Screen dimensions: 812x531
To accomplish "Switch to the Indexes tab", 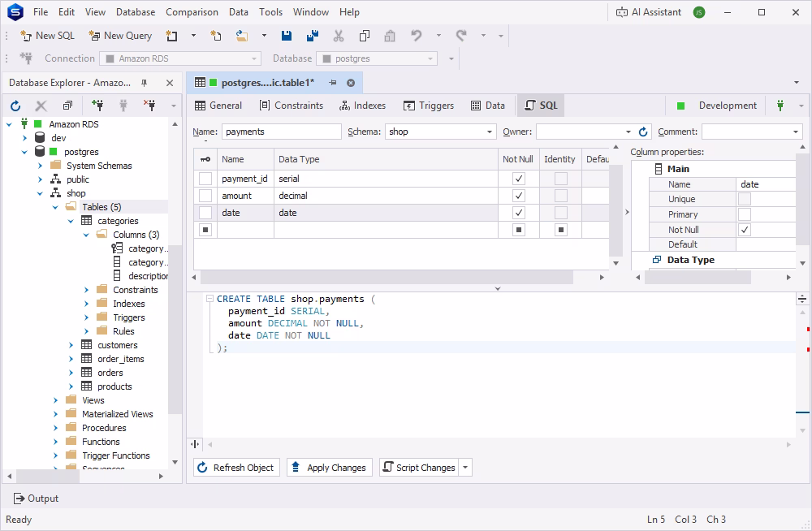I will pyautogui.click(x=362, y=106).
